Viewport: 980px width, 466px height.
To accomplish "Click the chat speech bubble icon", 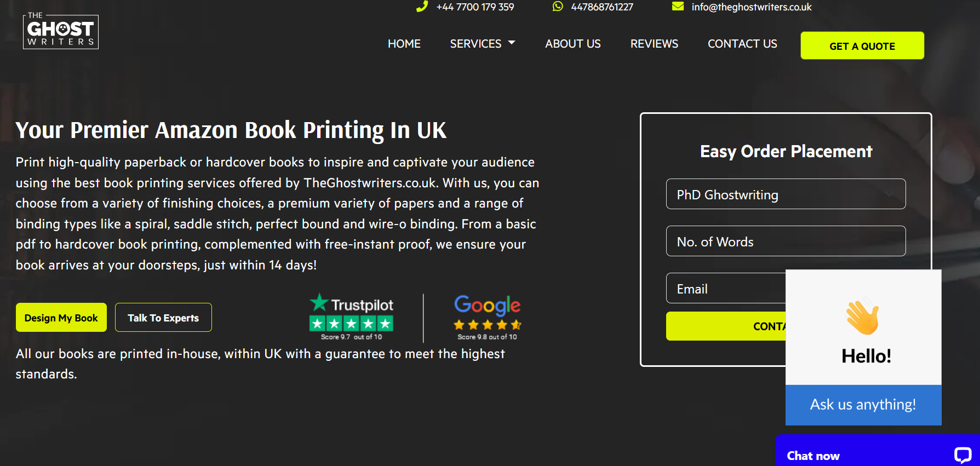I will (962, 455).
